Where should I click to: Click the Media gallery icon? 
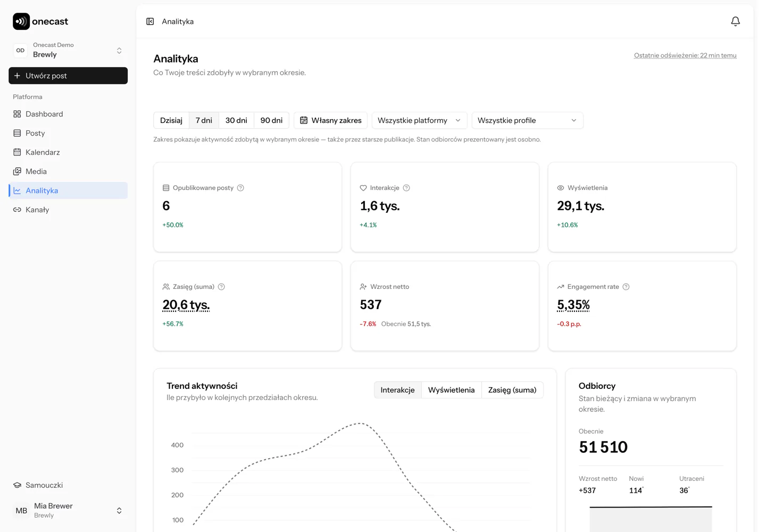[17, 171]
